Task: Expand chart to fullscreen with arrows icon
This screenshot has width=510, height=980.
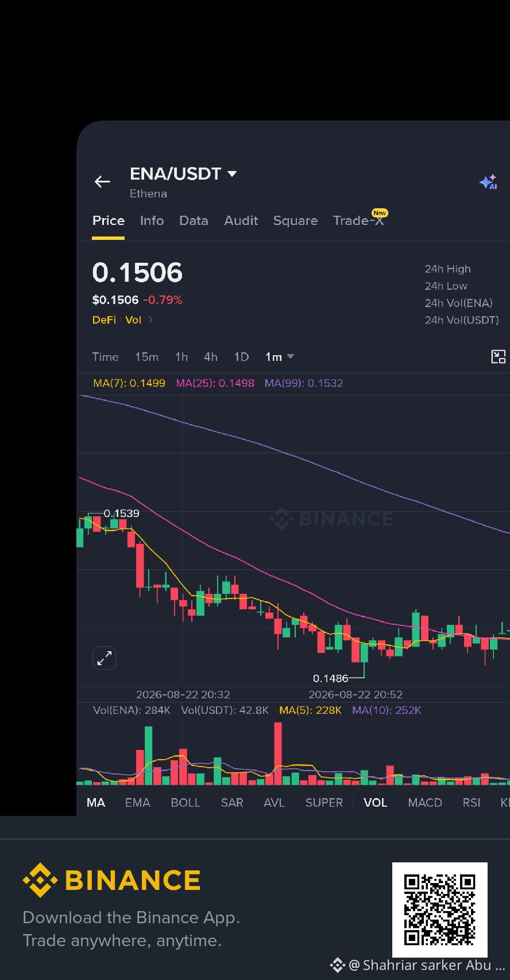Action: 105,658
